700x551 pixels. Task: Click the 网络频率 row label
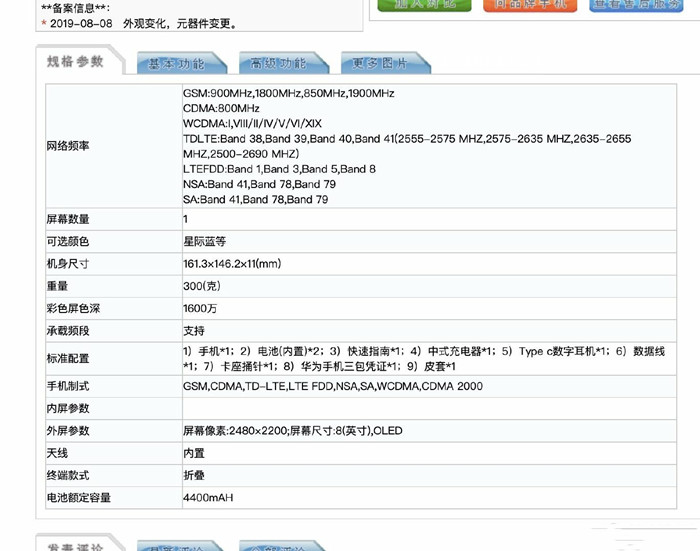point(68,146)
